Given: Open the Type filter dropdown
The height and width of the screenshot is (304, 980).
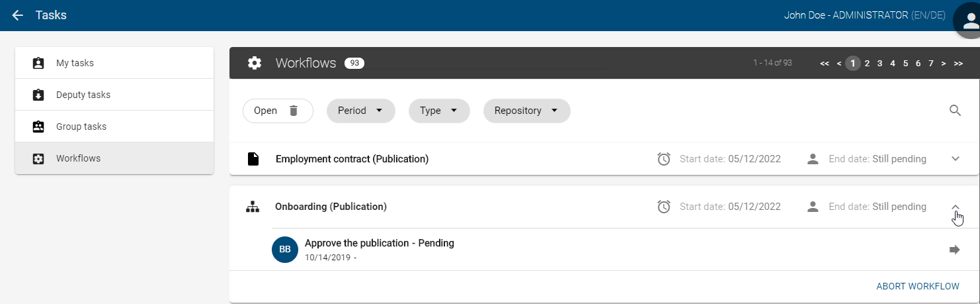Looking at the screenshot, I should [x=439, y=111].
